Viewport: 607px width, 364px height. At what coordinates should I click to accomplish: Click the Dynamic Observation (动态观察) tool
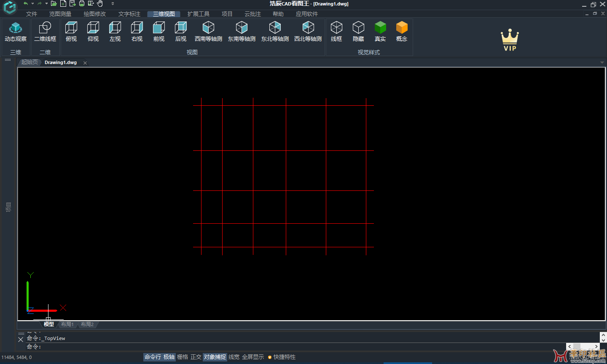pos(16,32)
